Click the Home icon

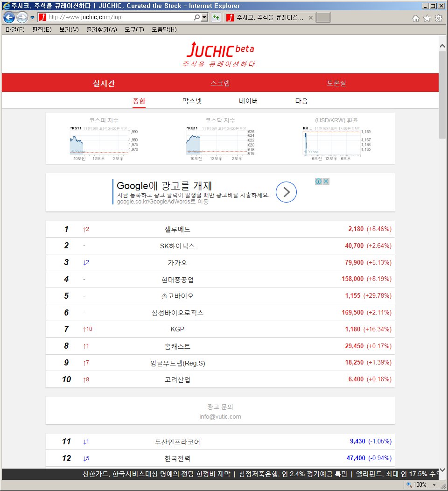point(415,19)
